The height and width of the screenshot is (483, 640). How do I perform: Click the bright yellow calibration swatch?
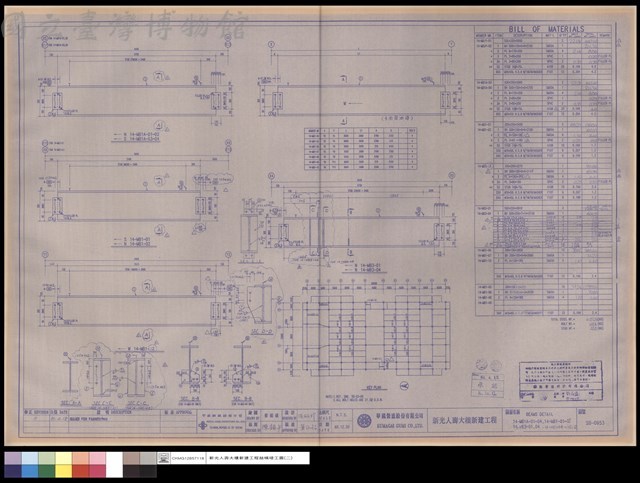click(x=63, y=471)
